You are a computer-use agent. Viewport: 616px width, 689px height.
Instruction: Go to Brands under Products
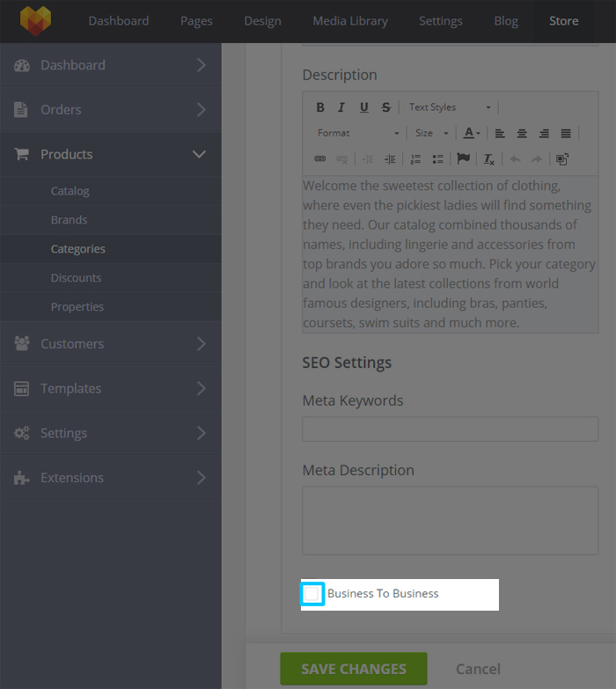(x=69, y=220)
